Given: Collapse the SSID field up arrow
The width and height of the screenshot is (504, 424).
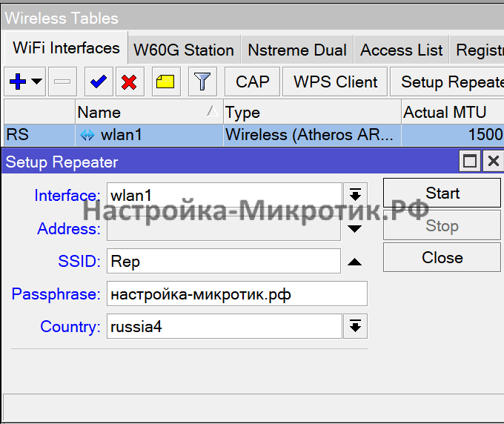Looking at the screenshot, I should coord(354,262).
